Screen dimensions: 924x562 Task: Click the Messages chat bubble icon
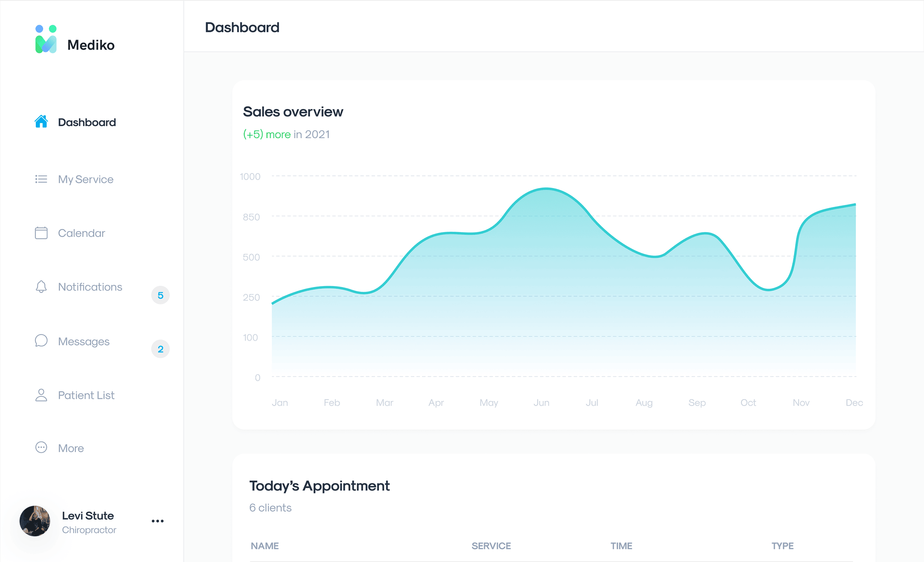tap(41, 341)
